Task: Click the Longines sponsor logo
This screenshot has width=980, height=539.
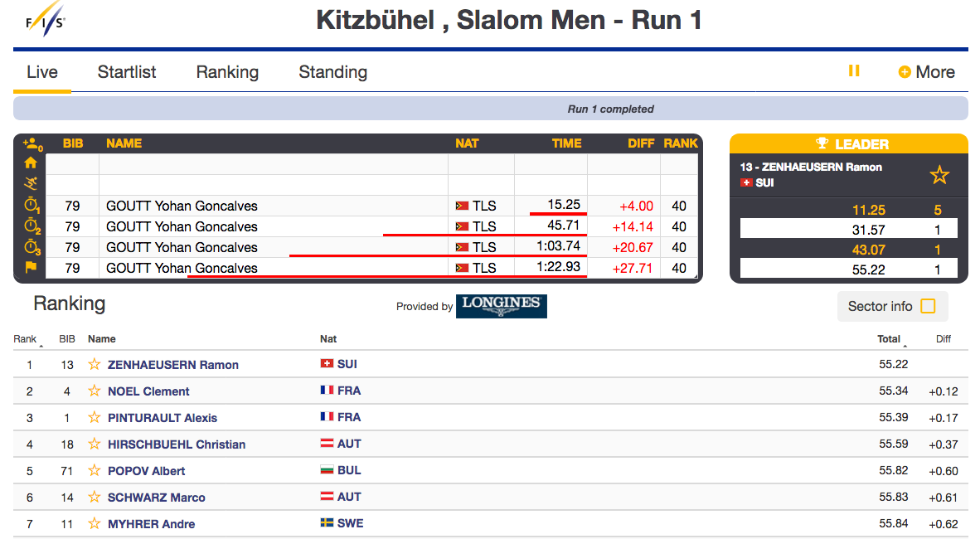Action: point(501,306)
